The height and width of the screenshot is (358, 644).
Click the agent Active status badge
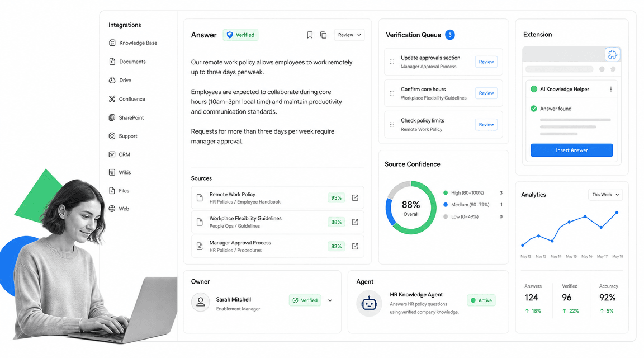pos(481,300)
